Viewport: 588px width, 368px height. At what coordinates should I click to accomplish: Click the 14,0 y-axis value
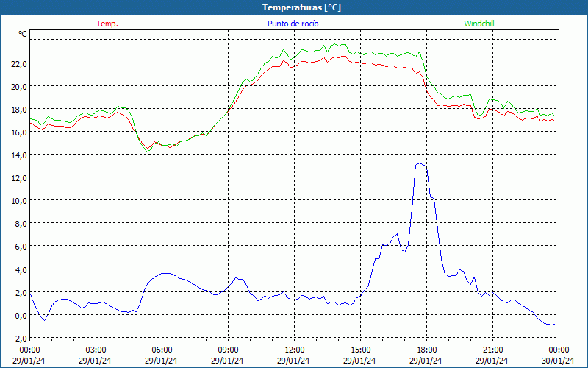click(19, 155)
